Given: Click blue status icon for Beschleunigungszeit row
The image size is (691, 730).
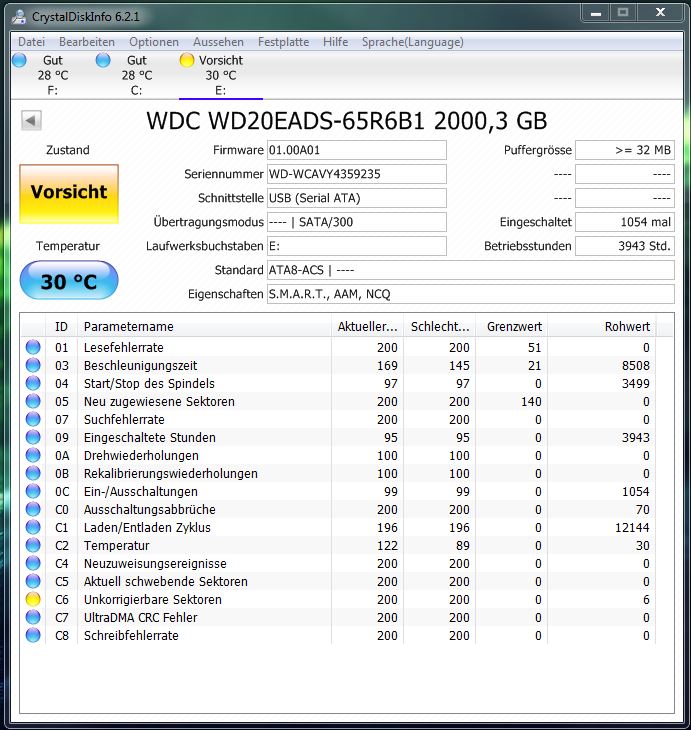Looking at the screenshot, I should [x=33, y=365].
